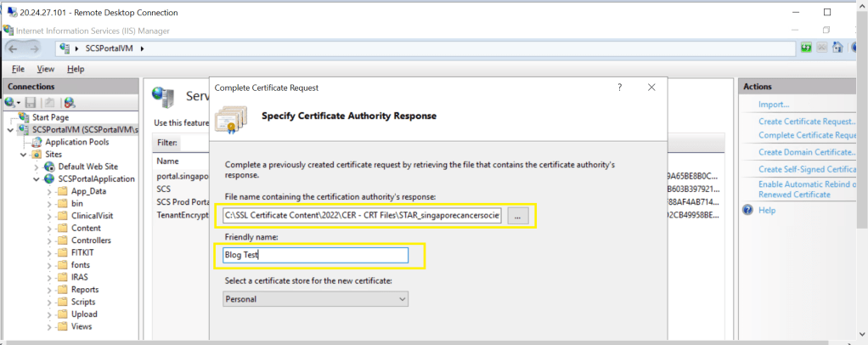Collapse the Sites tree node
Screen dimensions: 868x345
pyautogui.click(x=24, y=155)
